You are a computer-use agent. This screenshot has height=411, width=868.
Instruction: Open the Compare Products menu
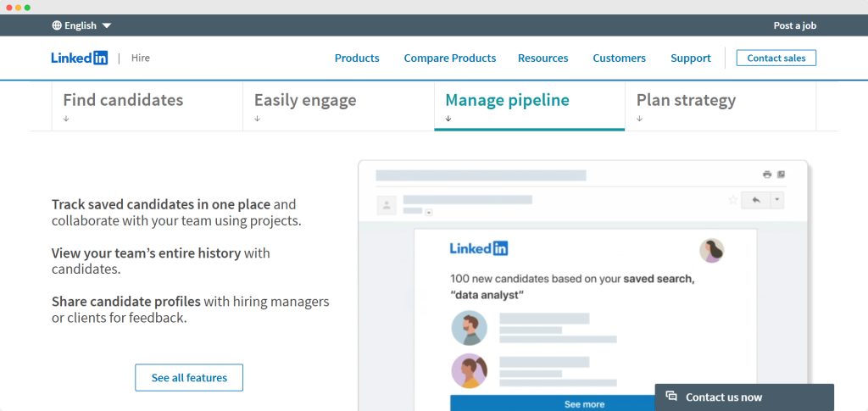click(449, 58)
